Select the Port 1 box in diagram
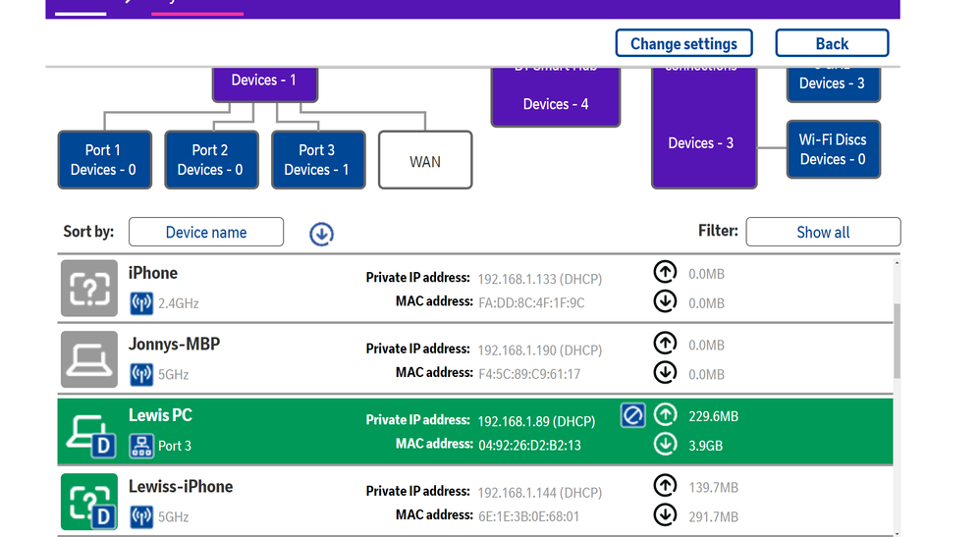This screenshot has height=537, width=980. 104,160
